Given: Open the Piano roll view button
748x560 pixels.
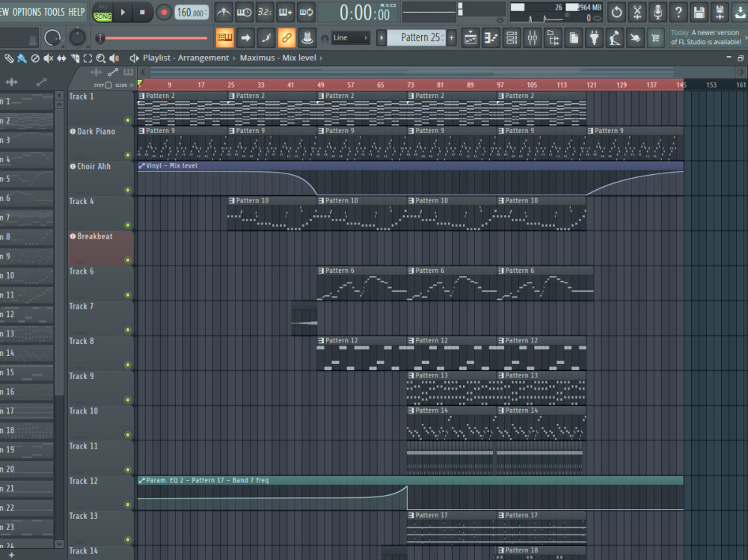Looking at the screenshot, I should [x=491, y=37].
